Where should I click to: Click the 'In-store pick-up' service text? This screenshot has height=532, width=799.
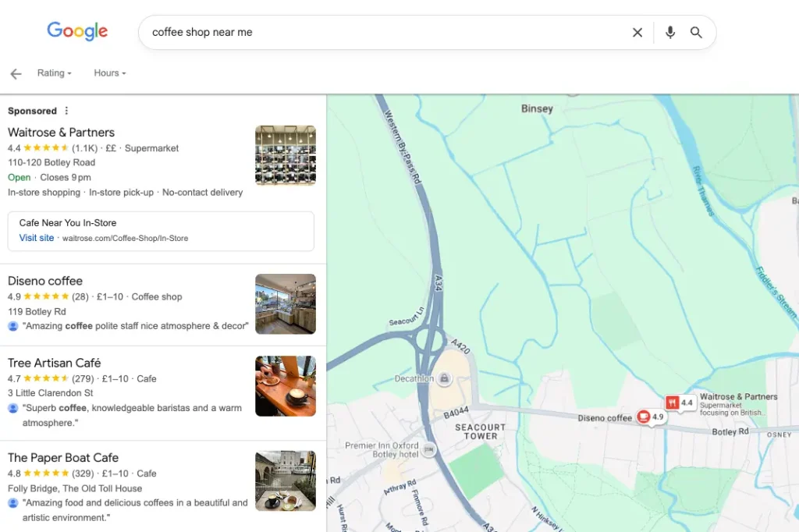point(121,193)
